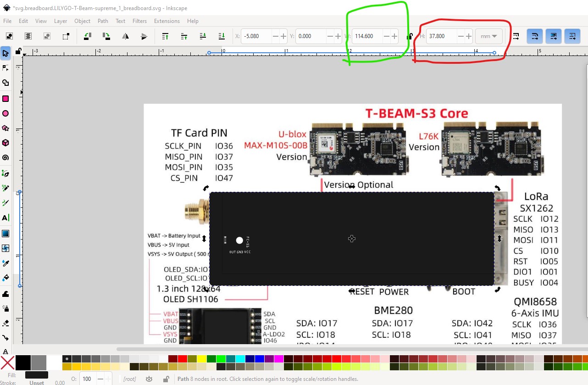Select the Text tool
Screen dimensions: 588x385
(x=6, y=218)
